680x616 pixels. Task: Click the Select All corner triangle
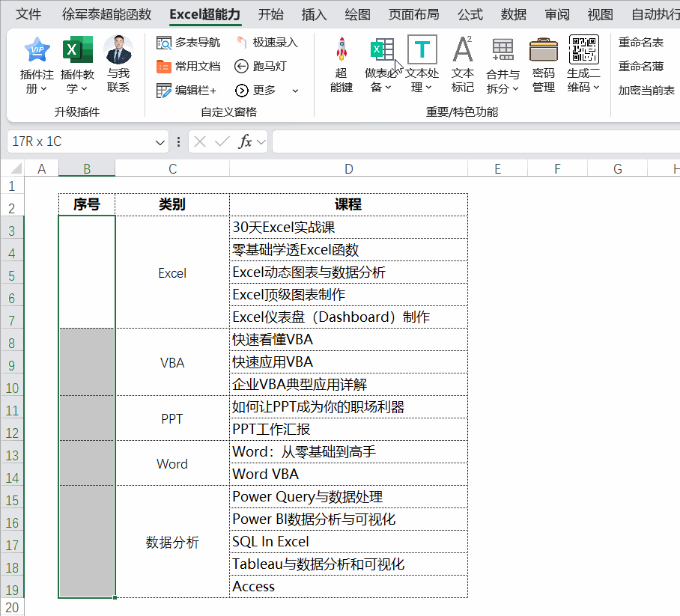pyautogui.click(x=16, y=168)
